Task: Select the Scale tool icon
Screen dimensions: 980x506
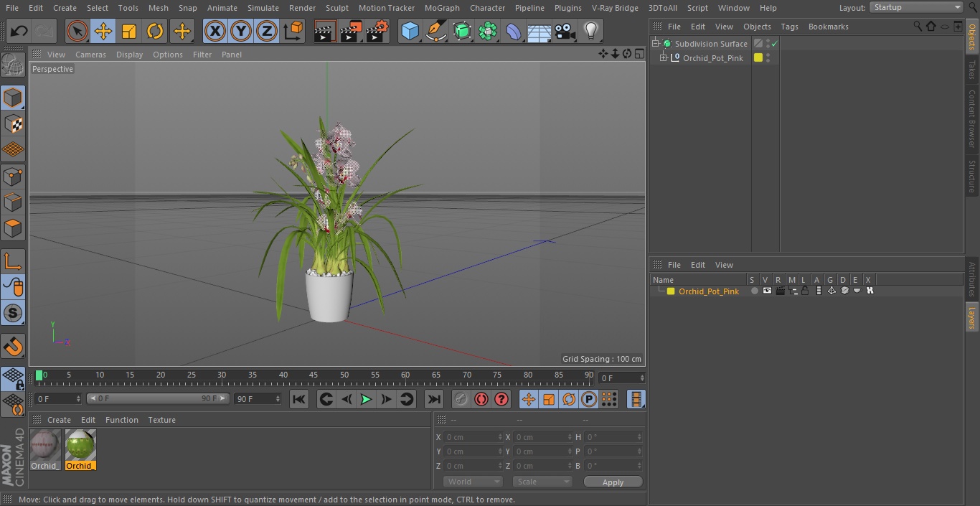Action: 129,31
